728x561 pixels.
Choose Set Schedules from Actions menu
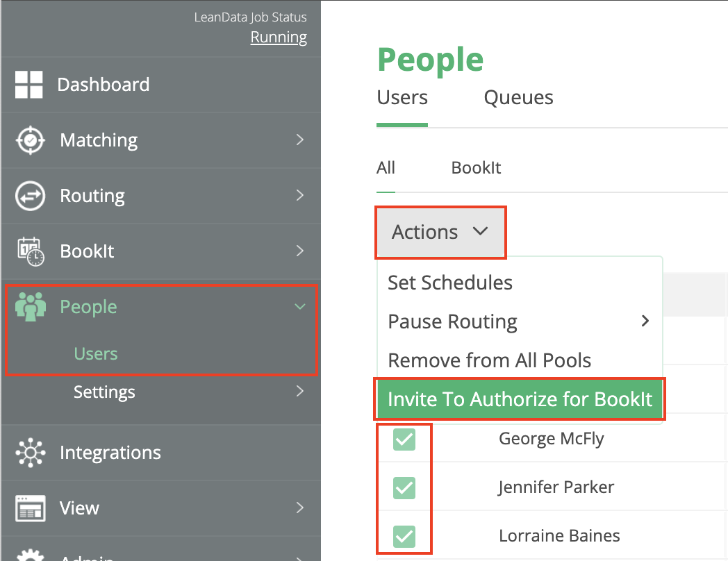(450, 283)
